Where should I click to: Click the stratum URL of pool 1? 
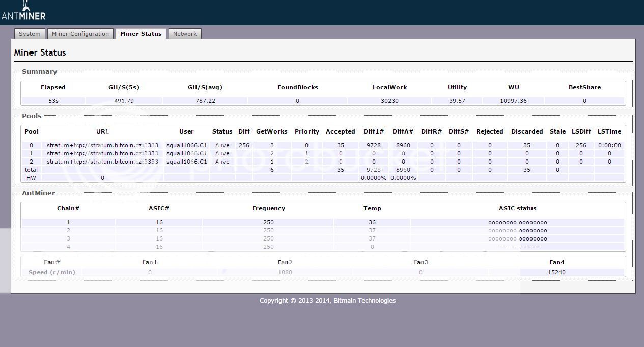102,153
